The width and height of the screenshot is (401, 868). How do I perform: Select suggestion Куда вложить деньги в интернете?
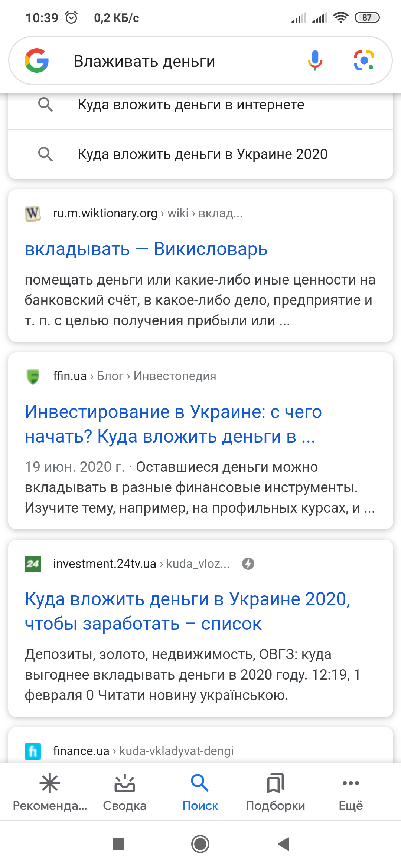pos(191,105)
